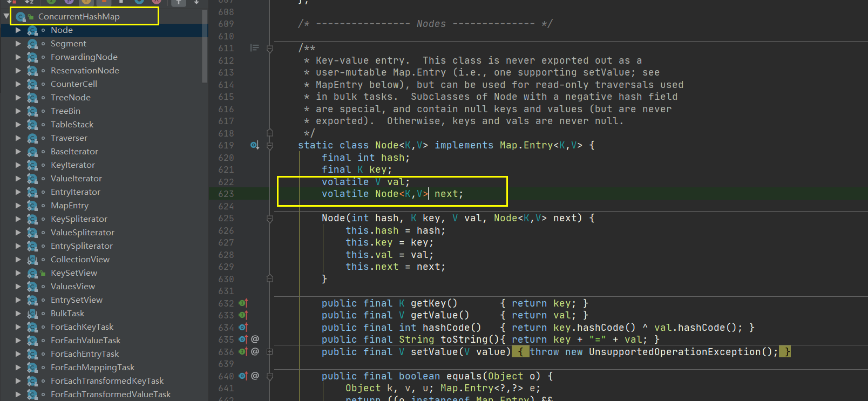This screenshot has height=401, width=868.
Task: Click the class icon beside CounterCell
Action: tap(32, 84)
